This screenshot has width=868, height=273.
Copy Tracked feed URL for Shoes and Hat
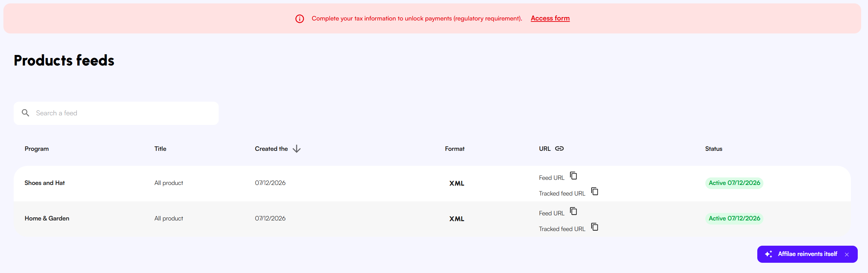(595, 191)
